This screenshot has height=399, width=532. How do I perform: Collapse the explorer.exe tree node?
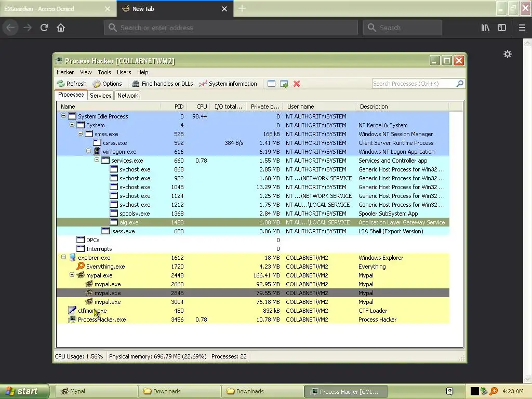(x=63, y=257)
